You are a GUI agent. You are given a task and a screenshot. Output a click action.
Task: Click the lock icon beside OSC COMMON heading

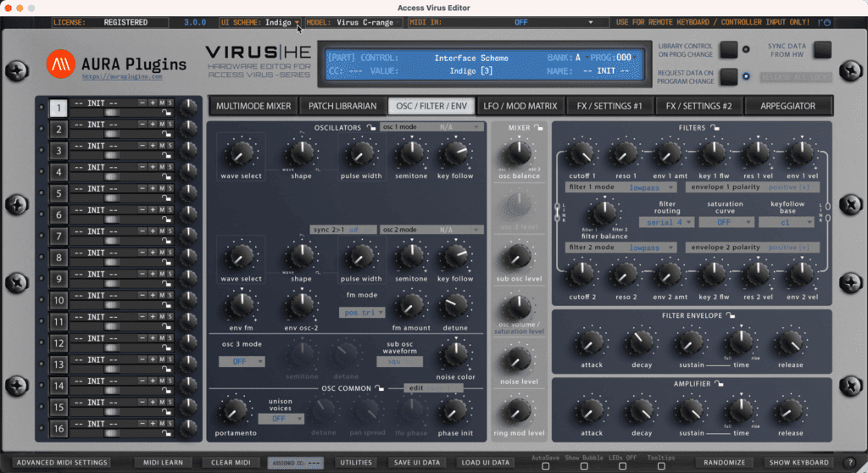379,387
